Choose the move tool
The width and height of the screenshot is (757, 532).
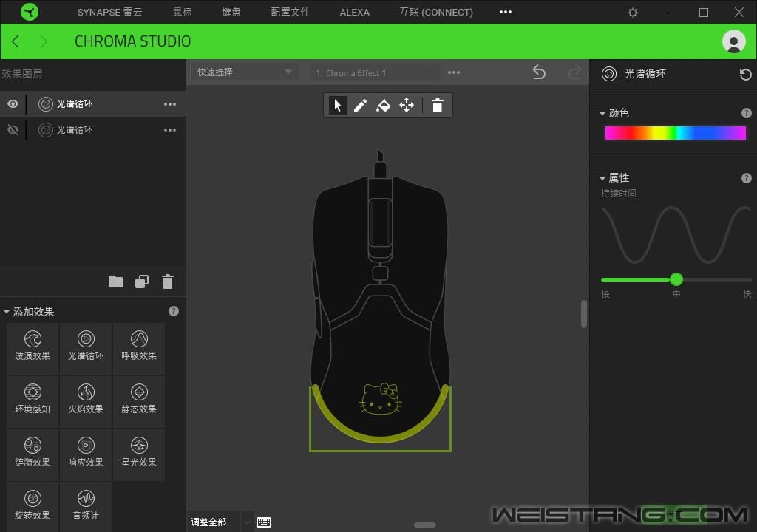(407, 105)
